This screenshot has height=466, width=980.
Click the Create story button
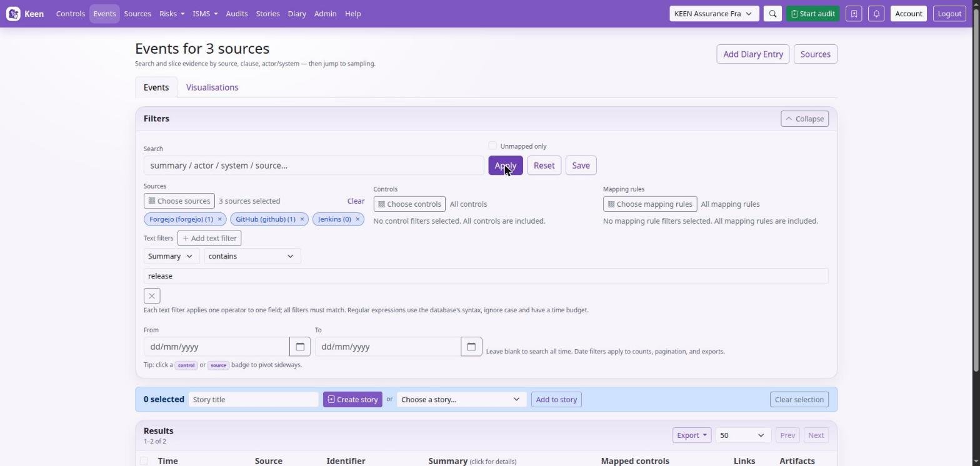352,400
